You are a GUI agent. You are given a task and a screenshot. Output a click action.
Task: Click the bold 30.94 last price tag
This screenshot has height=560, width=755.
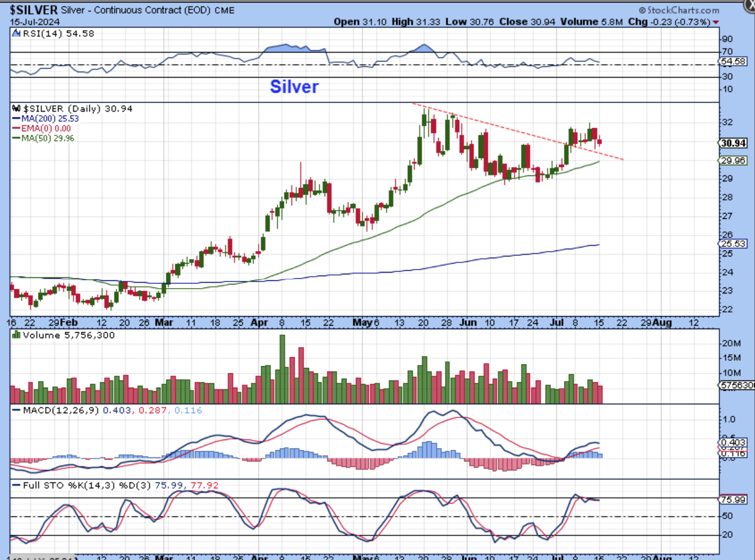coord(734,143)
